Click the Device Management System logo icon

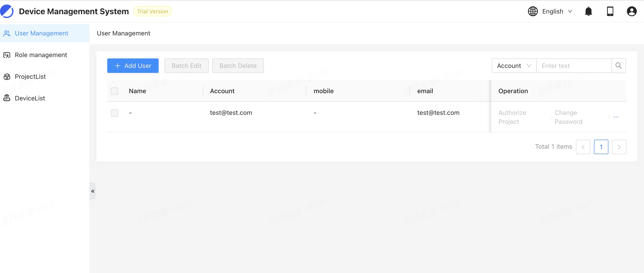7,11
